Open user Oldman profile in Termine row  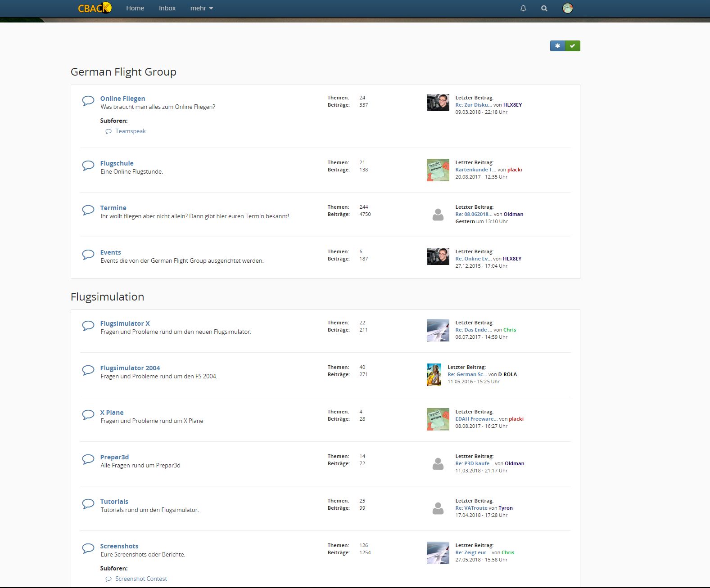coord(513,214)
